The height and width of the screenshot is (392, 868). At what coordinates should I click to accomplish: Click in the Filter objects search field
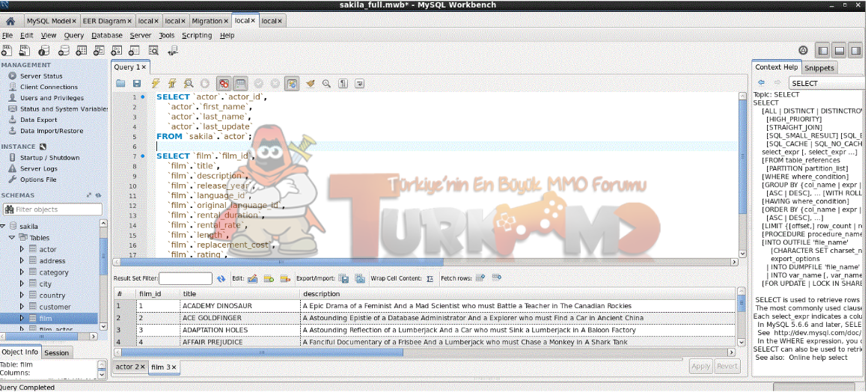pos(52,209)
